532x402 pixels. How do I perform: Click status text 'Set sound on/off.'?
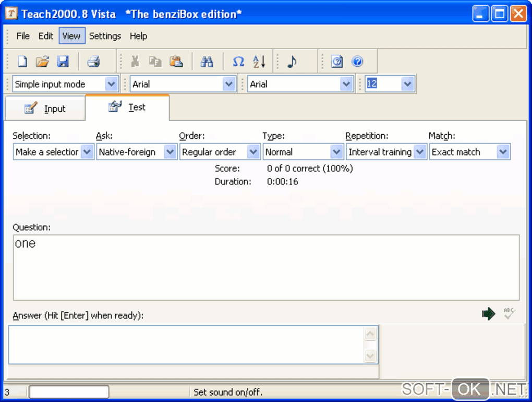click(x=228, y=392)
